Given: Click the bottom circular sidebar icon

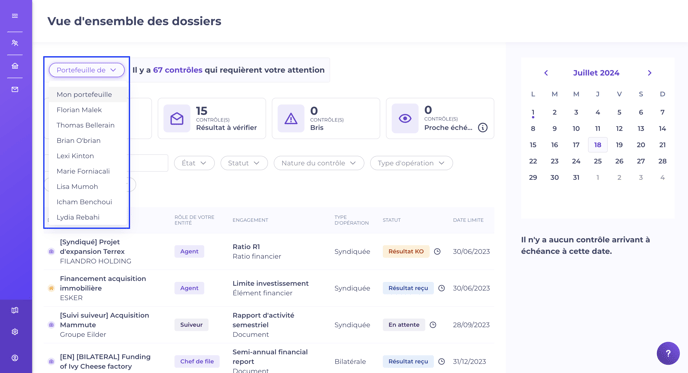Looking at the screenshot, I should pyautogui.click(x=15, y=358).
